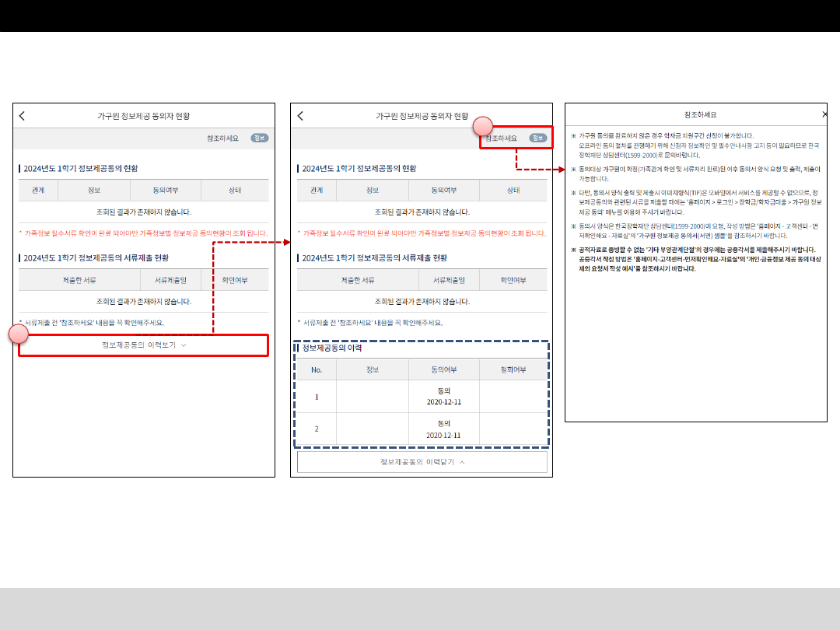Image resolution: width=840 pixels, height=630 pixels.
Task: Tap the back arrow on the left screen
Action: point(22,116)
